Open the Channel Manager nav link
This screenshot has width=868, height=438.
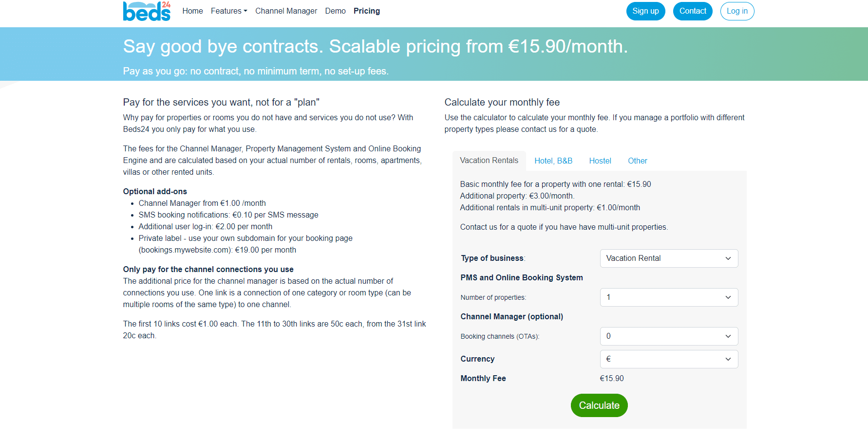pos(286,11)
